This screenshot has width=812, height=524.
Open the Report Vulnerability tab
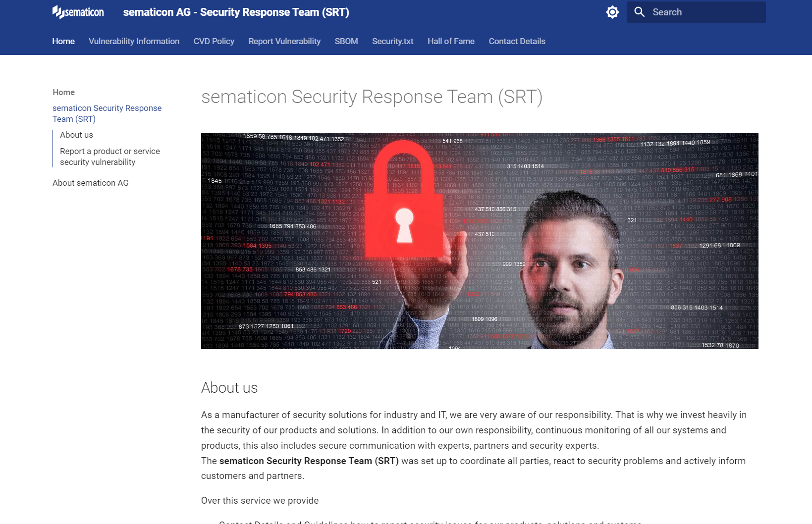click(x=284, y=41)
